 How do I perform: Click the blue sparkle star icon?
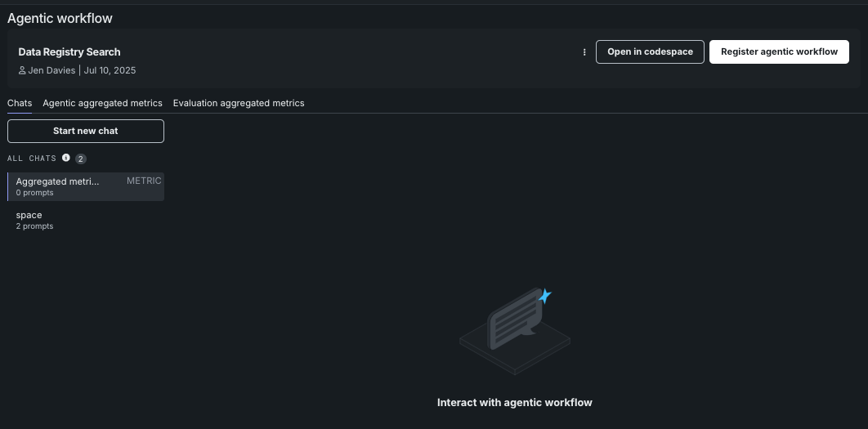pyautogui.click(x=545, y=296)
